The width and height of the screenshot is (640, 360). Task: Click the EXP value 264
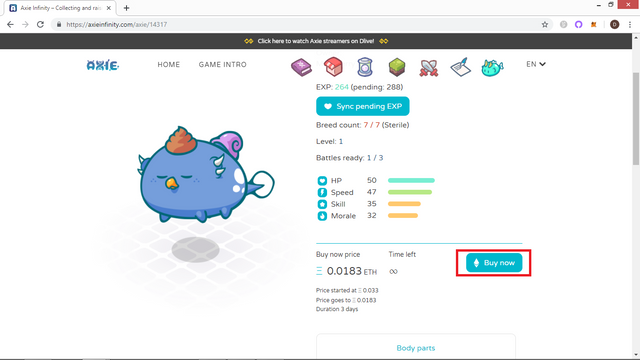[x=342, y=87]
